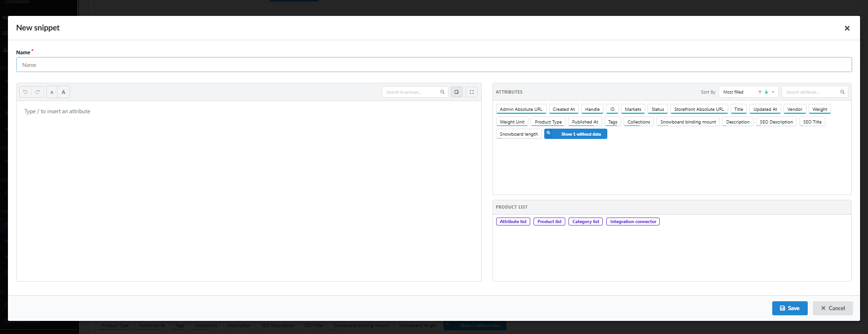
Task: Click into the Search in prompt field
Action: [415, 92]
